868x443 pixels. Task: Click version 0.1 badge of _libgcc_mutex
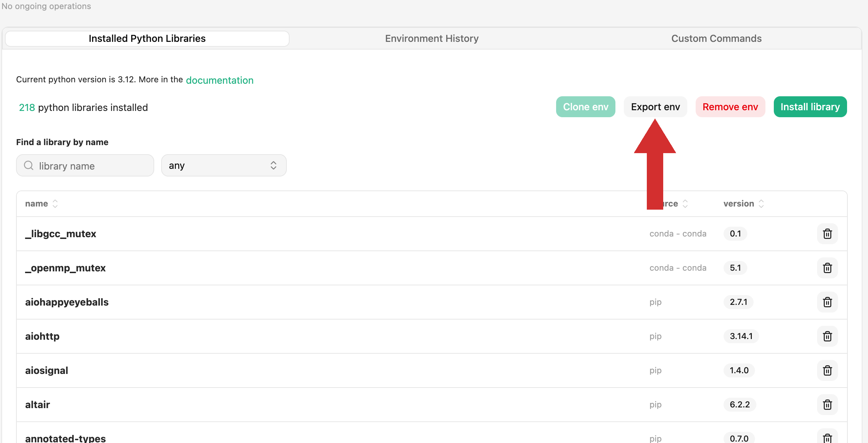click(x=735, y=234)
